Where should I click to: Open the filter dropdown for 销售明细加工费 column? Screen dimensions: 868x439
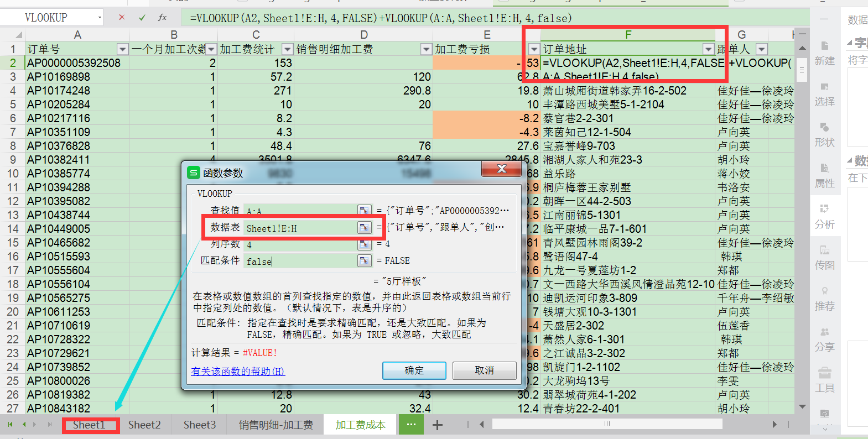(x=426, y=49)
